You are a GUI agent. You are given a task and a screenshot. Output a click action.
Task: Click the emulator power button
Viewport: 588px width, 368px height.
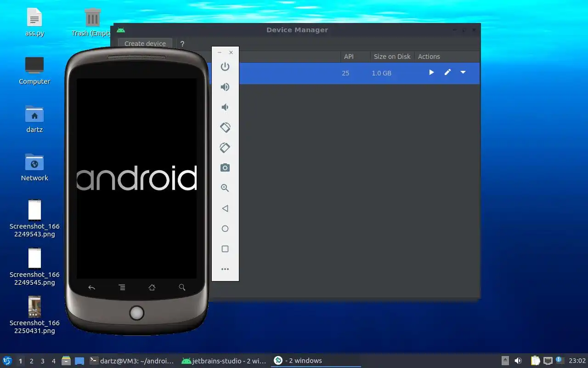(x=225, y=67)
